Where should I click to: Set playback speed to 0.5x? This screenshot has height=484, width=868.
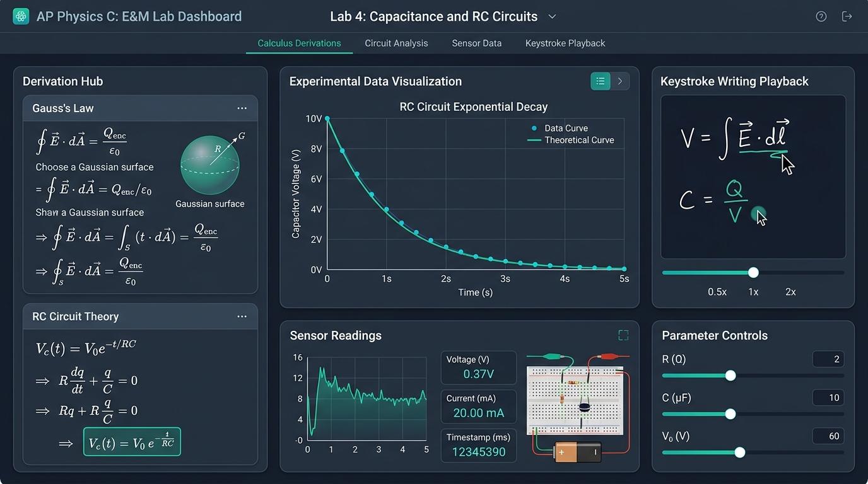point(717,292)
